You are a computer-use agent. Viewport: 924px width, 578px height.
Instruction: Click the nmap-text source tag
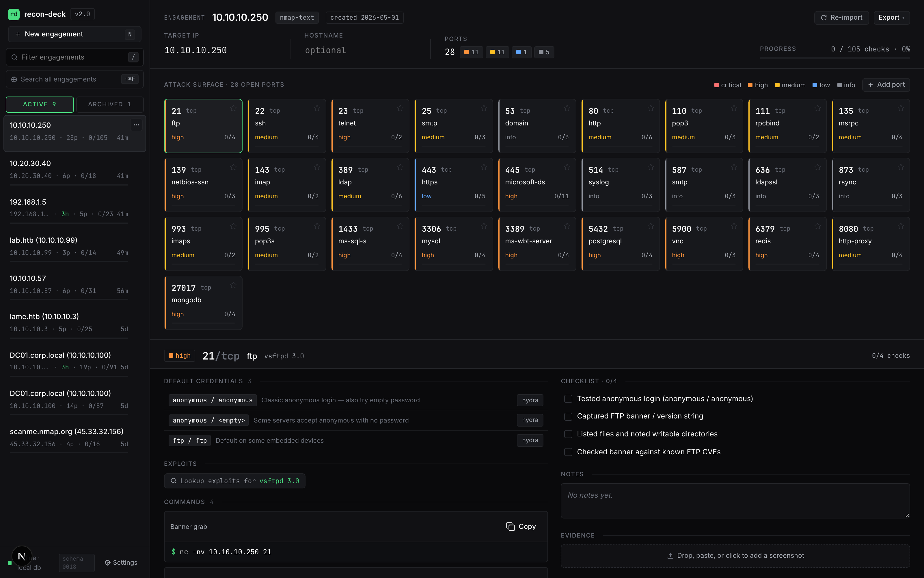[297, 18]
